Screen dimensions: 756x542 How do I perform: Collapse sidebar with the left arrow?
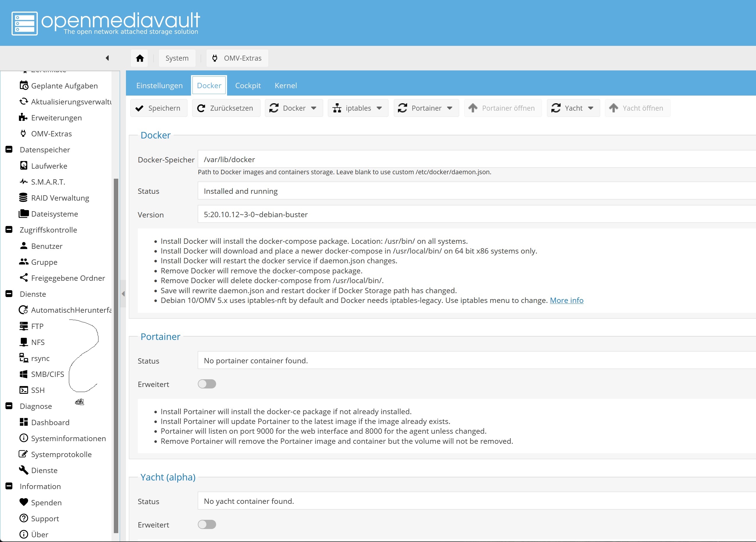click(x=107, y=58)
